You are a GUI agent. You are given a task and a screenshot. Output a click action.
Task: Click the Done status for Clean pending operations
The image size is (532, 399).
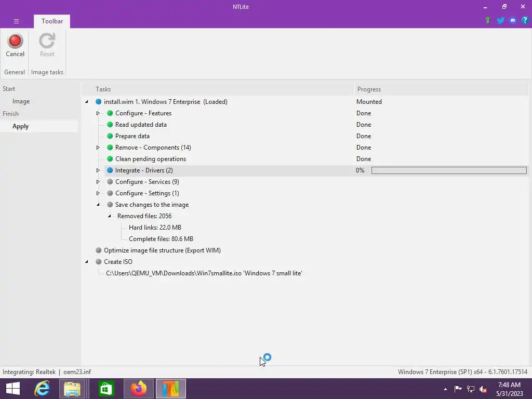tap(363, 159)
